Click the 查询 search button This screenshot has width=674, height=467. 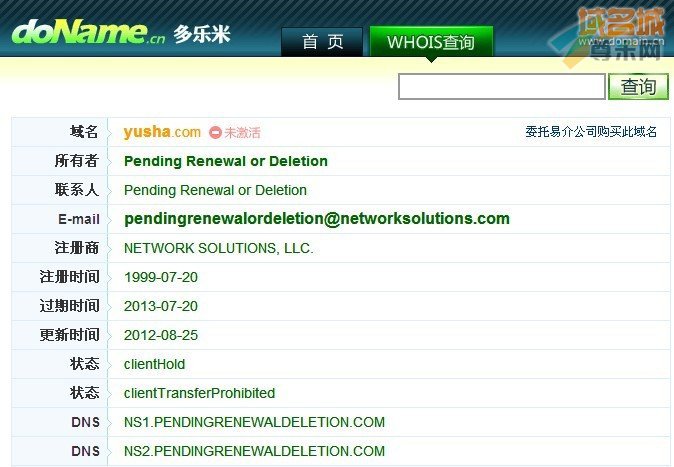coord(638,86)
